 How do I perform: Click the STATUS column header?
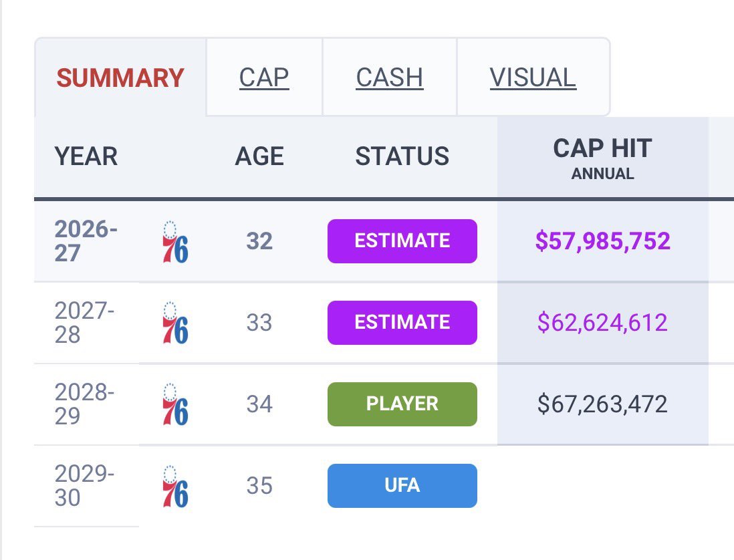(x=402, y=156)
